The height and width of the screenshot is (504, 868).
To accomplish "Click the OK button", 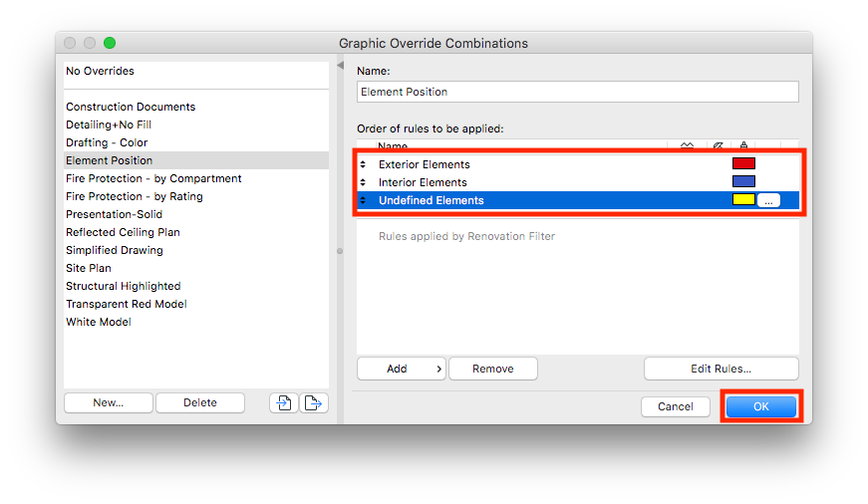I will pyautogui.click(x=761, y=406).
